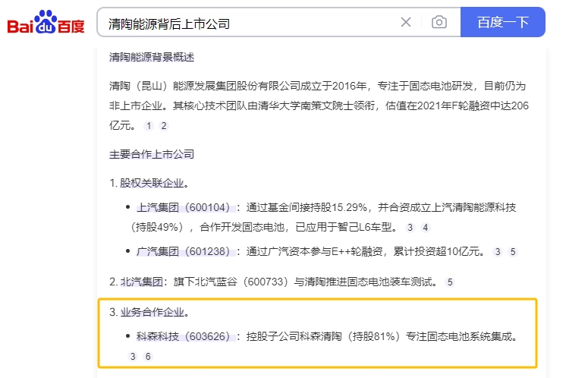Screen dimensions: 588x378
Task: Open citation 2 after 亿元
Action: [163, 126]
